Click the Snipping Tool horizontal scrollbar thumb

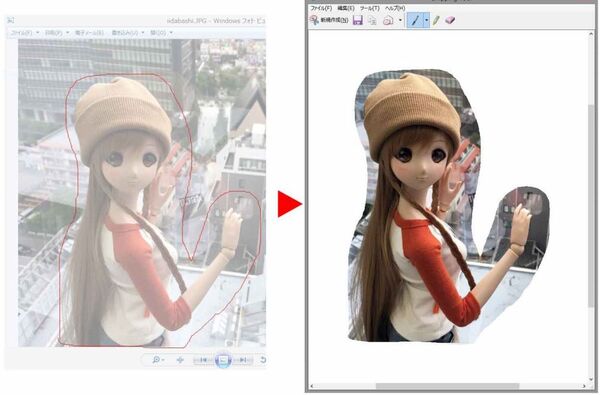click(x=447, y=386)
